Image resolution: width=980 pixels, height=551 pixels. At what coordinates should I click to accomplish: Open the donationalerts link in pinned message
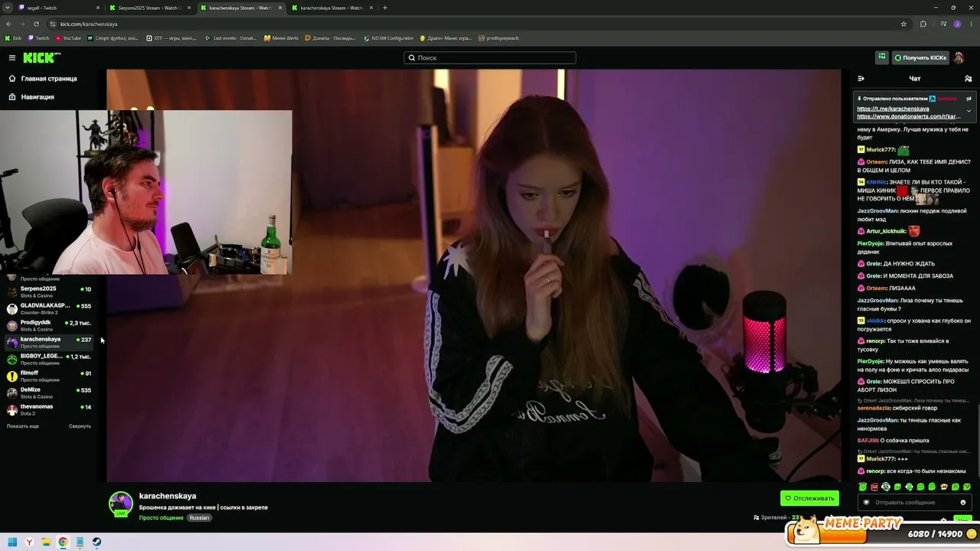click(x=909, y=116)
